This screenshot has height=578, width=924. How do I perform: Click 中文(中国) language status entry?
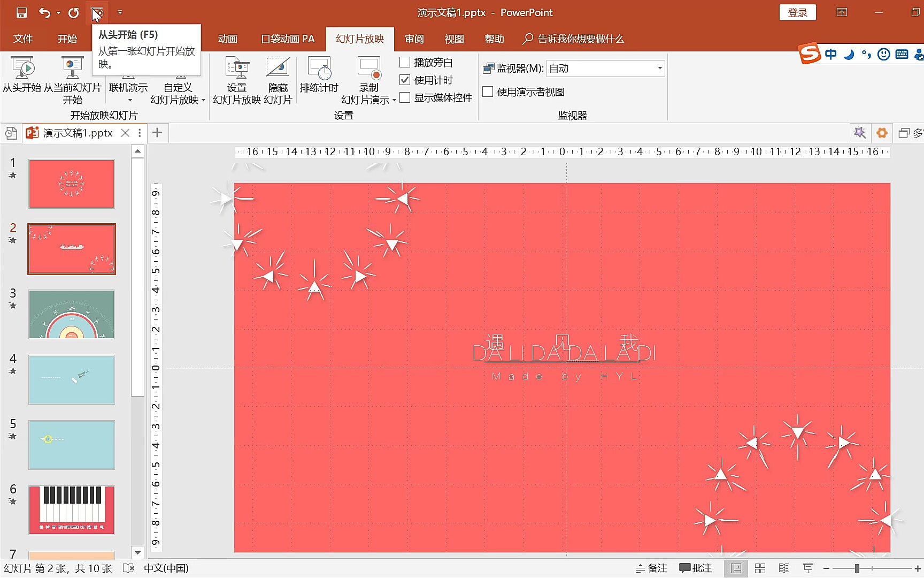click(x=166, y=568)
